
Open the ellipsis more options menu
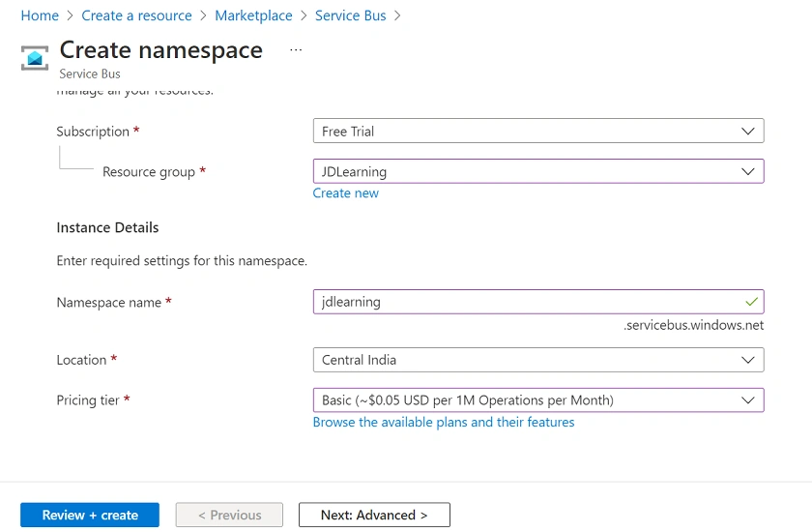[296, 49]
